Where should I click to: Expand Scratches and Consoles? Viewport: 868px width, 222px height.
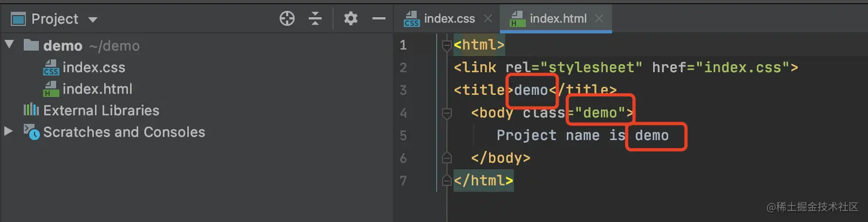tap(9, 131)
